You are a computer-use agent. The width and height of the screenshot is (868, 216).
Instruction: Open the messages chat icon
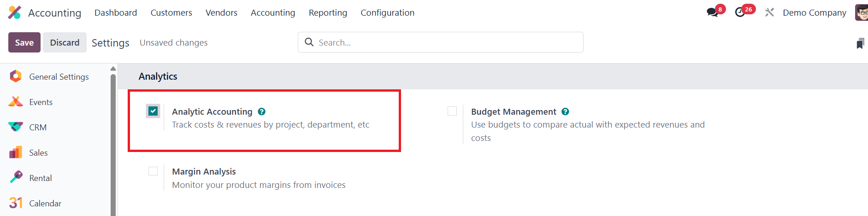click(713, 12)
